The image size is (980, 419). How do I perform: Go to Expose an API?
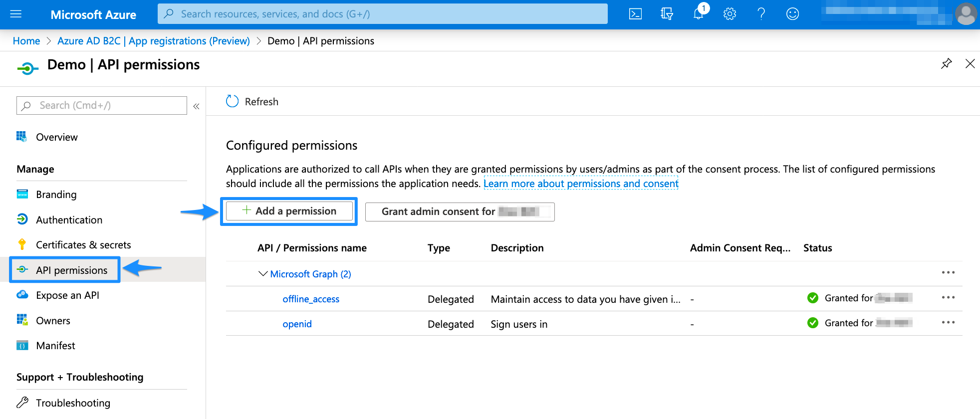[x=67, y=295]
